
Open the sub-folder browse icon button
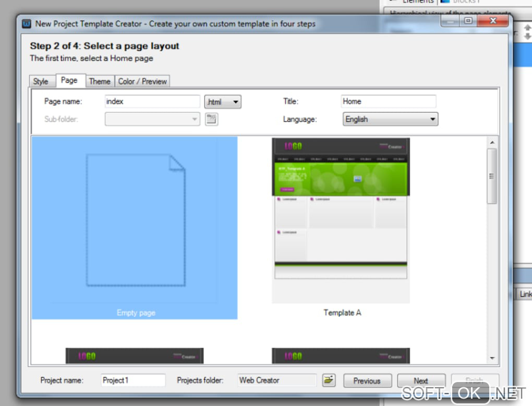(x=211, y=119)
